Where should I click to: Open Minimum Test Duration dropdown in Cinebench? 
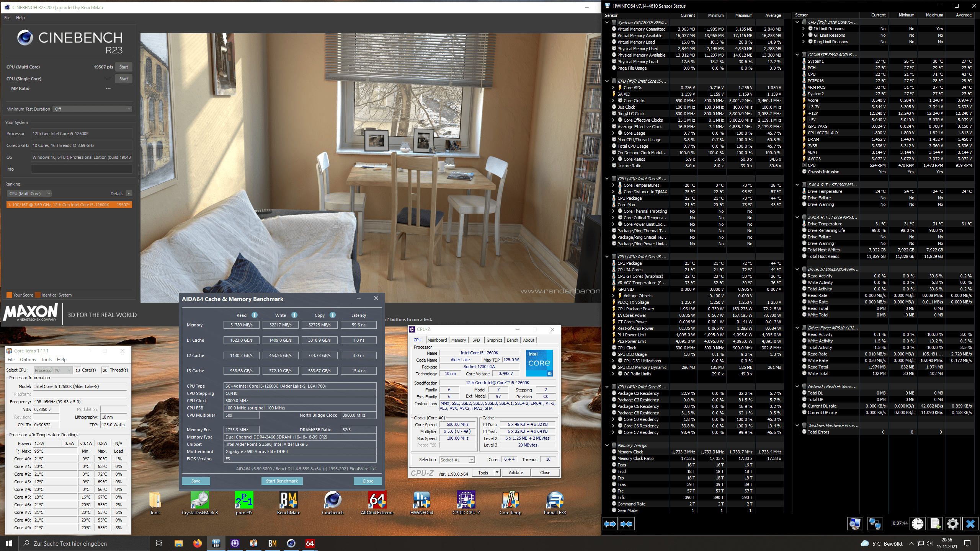click(x=93, y=109)
